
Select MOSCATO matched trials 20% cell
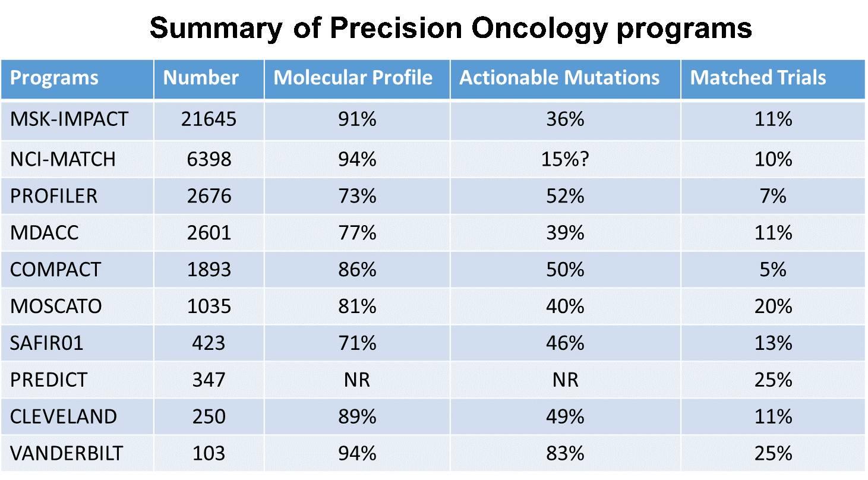click(773, 306)
